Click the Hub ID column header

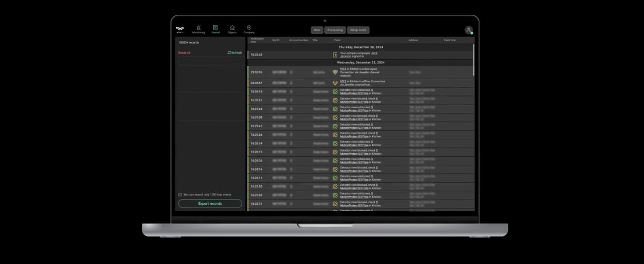pyautogui.click(x=276, y=40)
